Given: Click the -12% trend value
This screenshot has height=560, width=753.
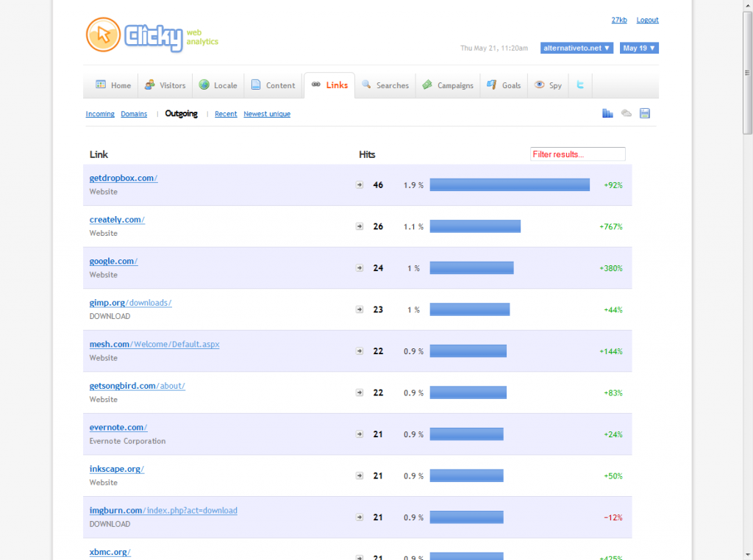Looking at the screenshot, I should [613, 518].
